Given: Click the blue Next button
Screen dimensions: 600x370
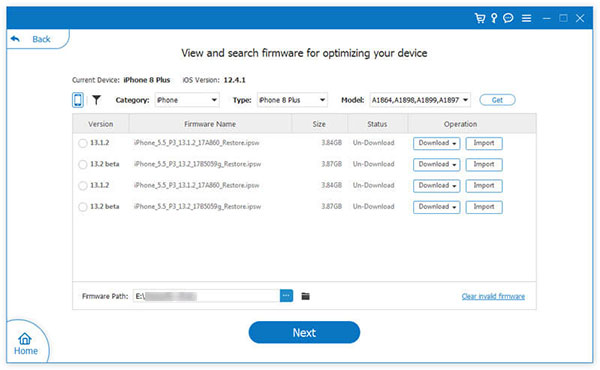Looking at the screenshot, I should coord(304,332).
